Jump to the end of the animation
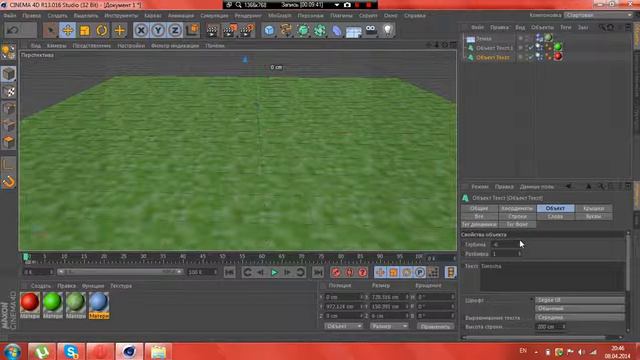 pos(318,272)
